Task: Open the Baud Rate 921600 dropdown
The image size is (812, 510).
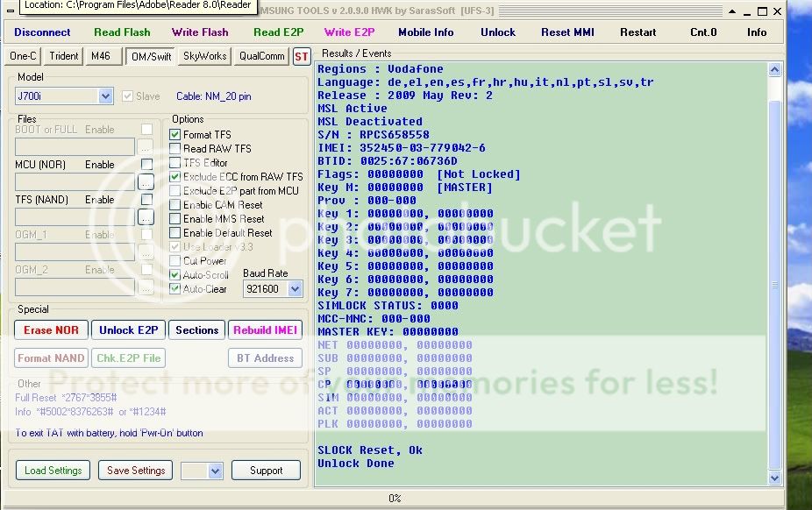Action: pos(296,289)
